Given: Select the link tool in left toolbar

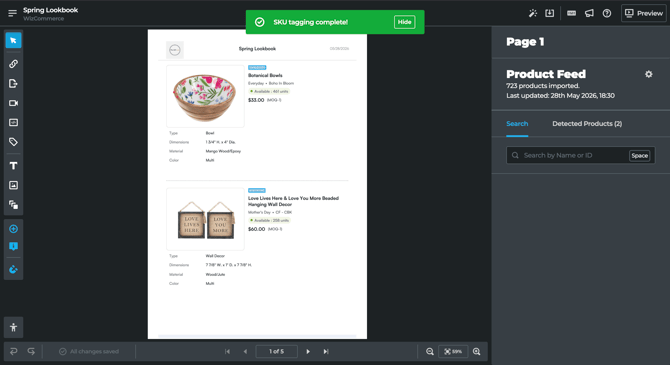Looking at the screenshot, I should tap(13, 64).
